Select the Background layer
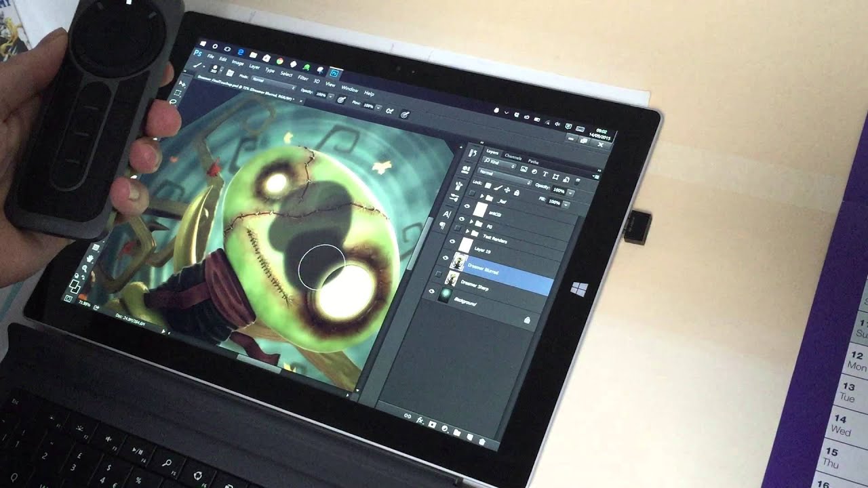This screenshot has width=868, height=488. coord(465,302)
